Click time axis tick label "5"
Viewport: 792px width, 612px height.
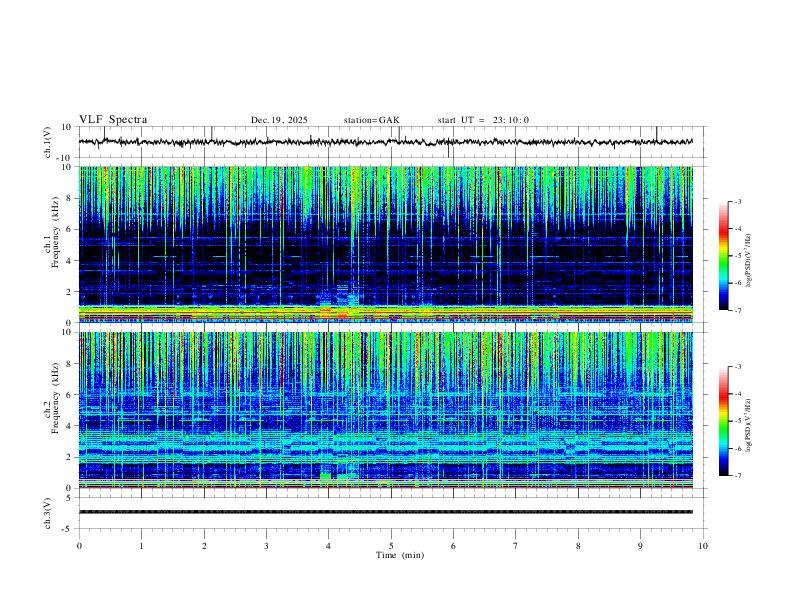tap(391, 546)
